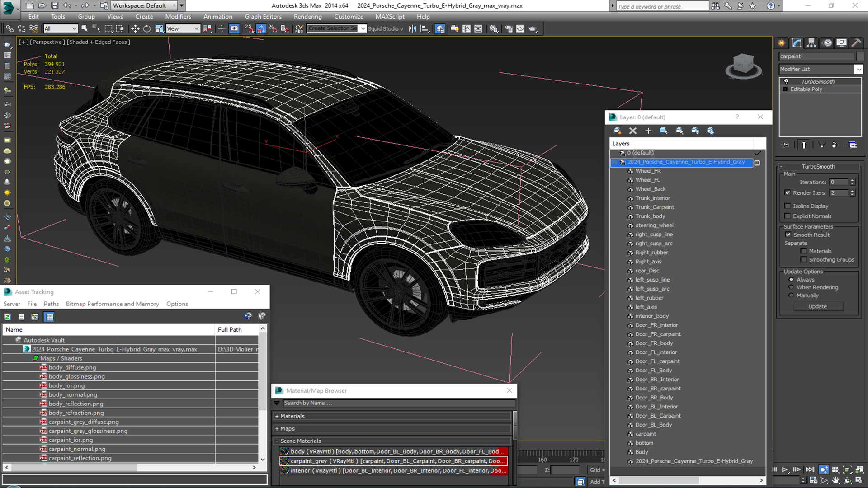868x488 pixels.
Task: Open the Graph Editors menu
Action: point(263,17)
